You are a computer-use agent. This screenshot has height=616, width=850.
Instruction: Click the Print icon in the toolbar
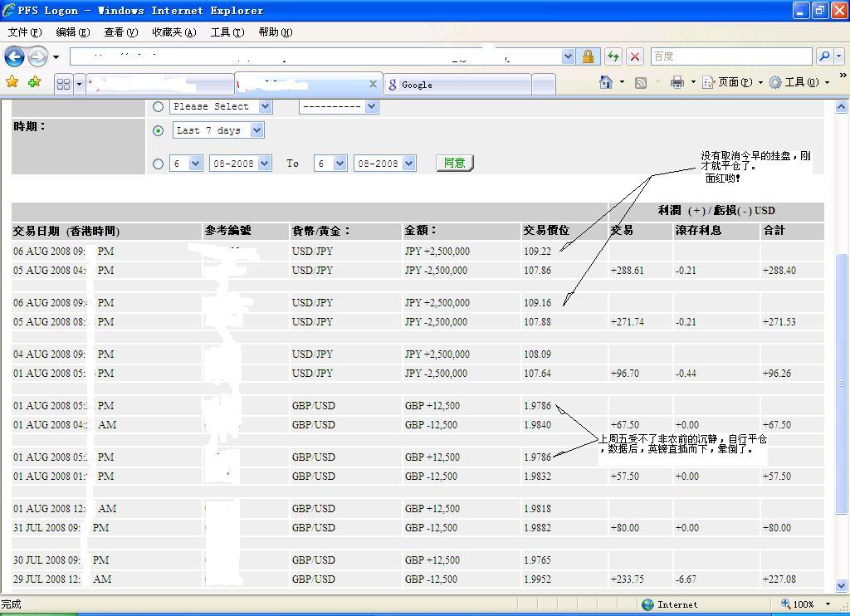(677, 82)
